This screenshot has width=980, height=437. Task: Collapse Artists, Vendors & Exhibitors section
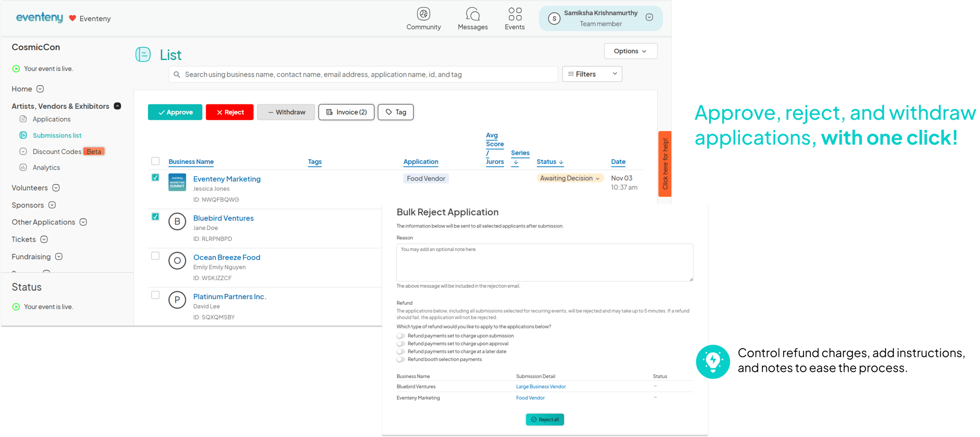[118, 106]
